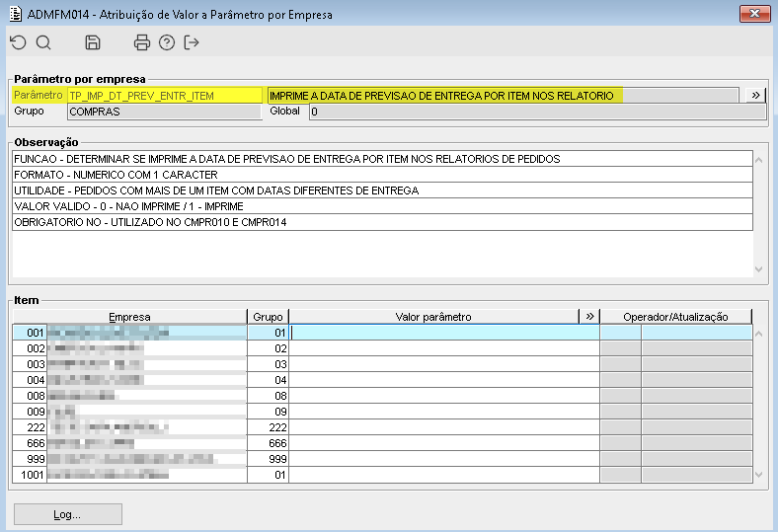Select empresa code 001 cell
This screenshot has height=532, width=778.
pos(30,333)
